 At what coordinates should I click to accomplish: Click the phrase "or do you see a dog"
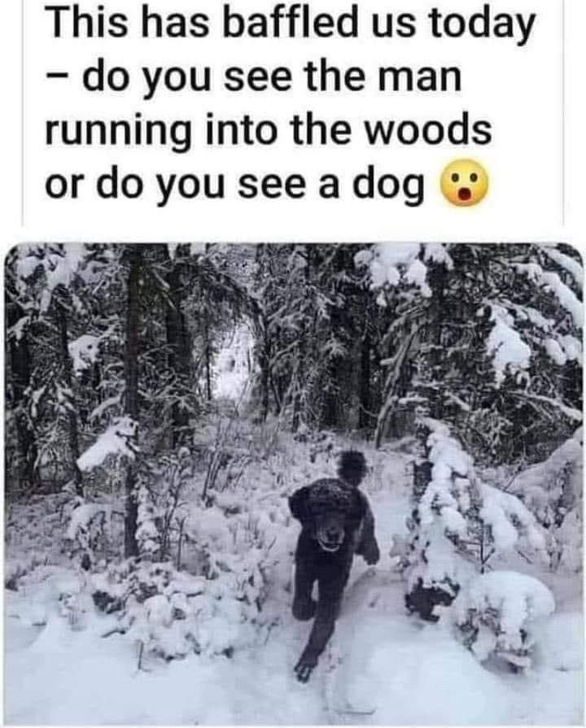tap(234, 184)
